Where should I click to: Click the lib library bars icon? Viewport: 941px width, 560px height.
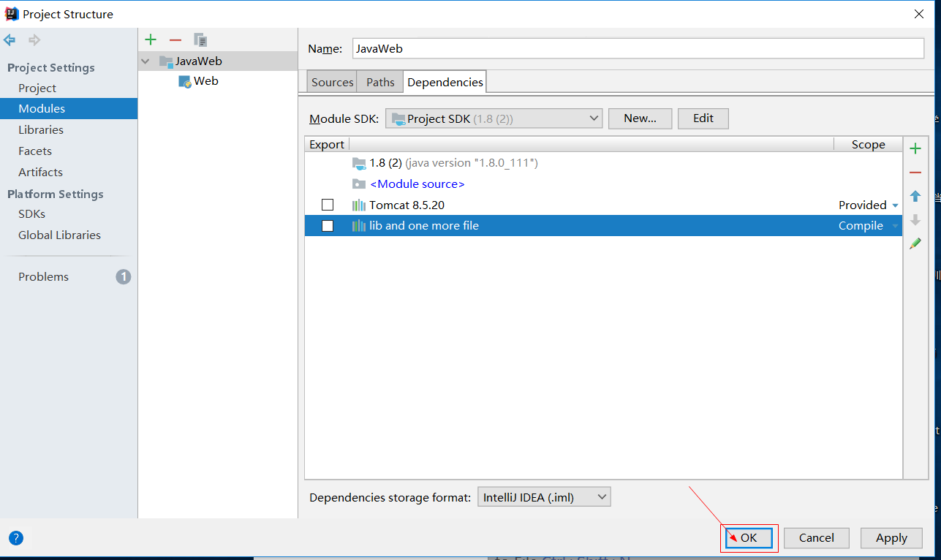[359, 226]
